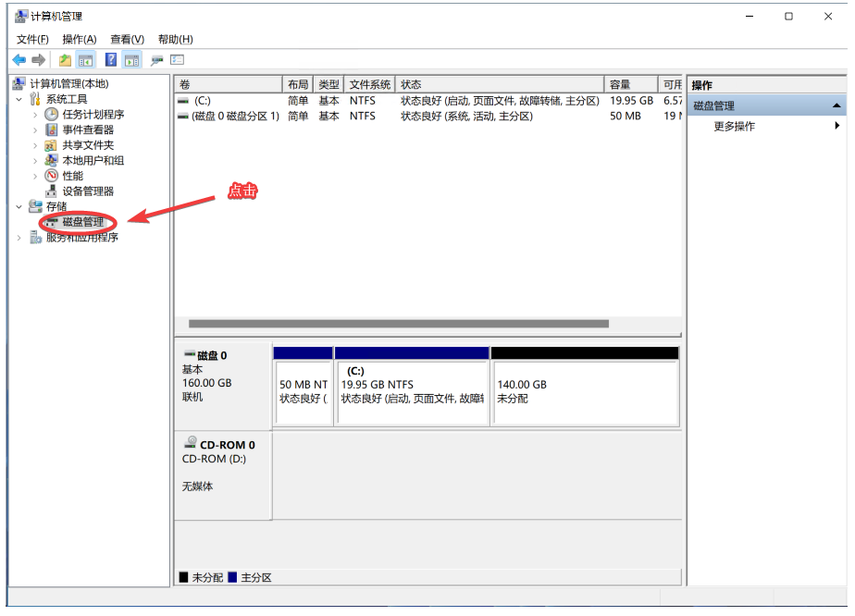
Task: Click 更多操作 in the actions pane
Action: pyautogui.click(x=734, y=127)
